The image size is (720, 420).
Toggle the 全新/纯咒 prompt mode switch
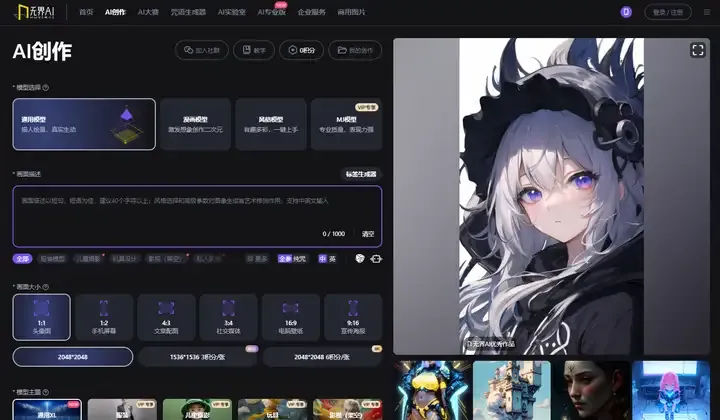click(292, 258)
